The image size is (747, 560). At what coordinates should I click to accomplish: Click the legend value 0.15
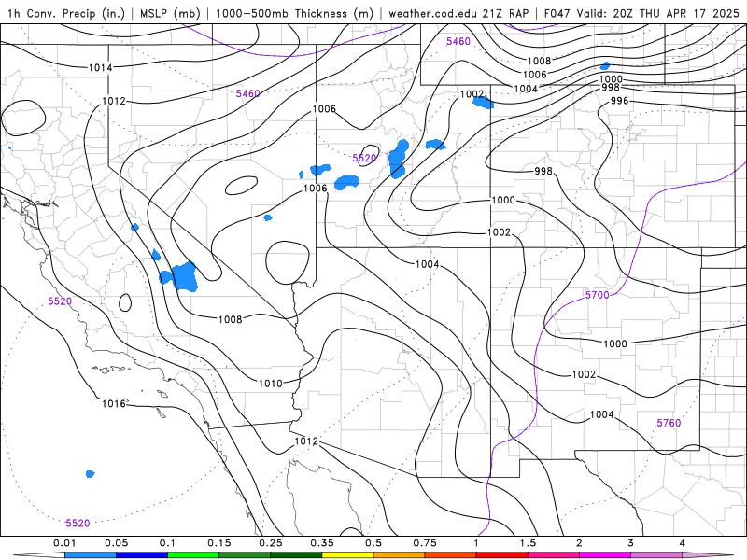219,543
